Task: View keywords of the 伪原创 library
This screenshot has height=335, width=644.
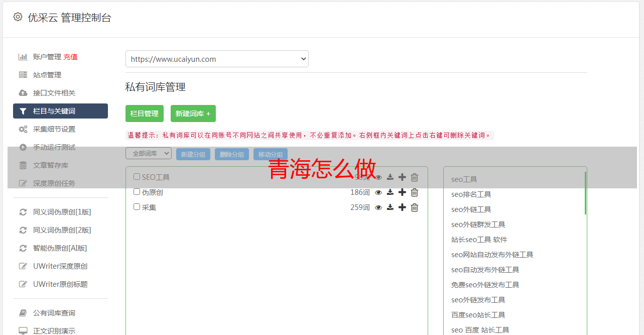Action: tap(378, 192)
